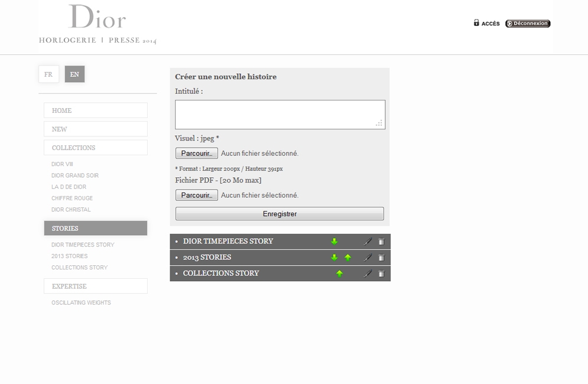588x384 pixels.
Task: Click the Déconnexion logout button
Action: 528,23
